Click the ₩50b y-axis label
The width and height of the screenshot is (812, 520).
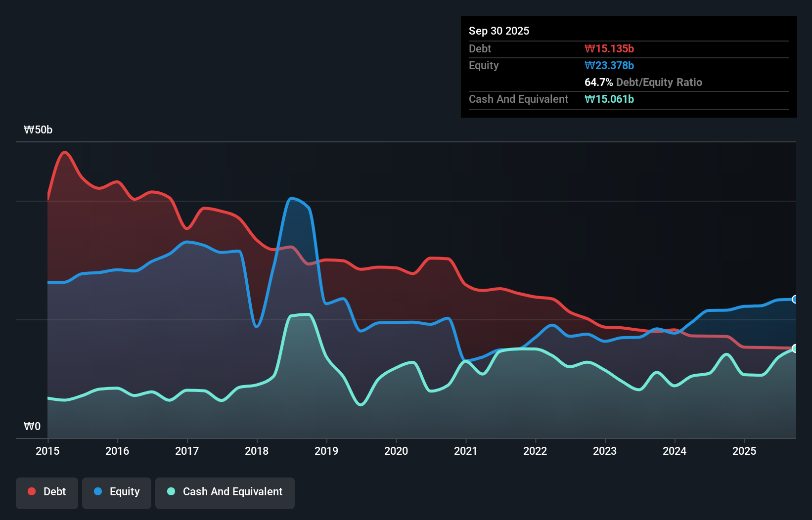[x=38, y=130]
